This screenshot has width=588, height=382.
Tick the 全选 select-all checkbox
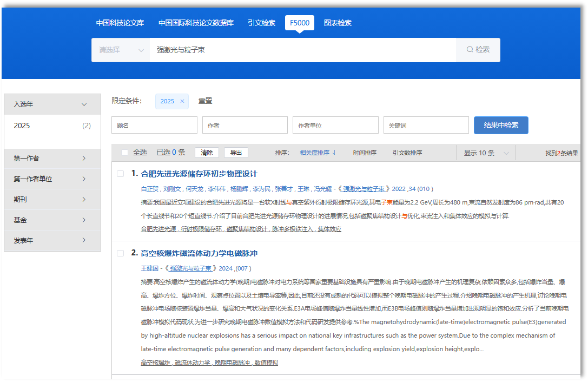pos(125,153)
